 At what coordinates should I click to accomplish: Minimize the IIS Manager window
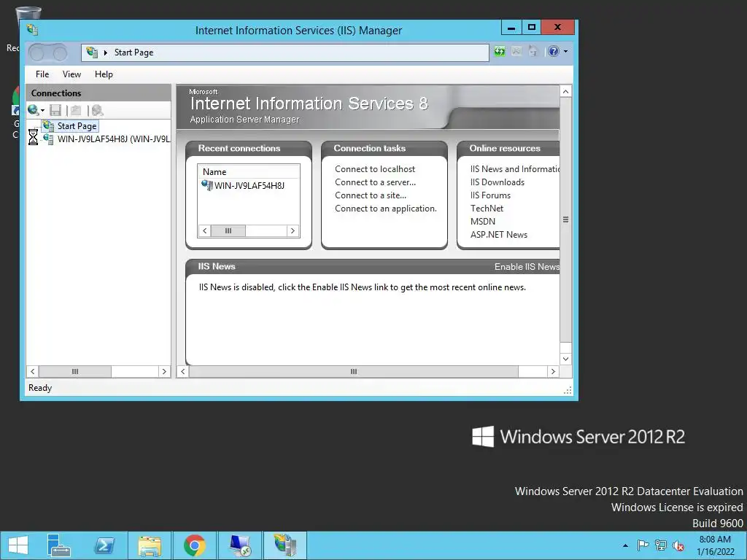tap(511, 27)
